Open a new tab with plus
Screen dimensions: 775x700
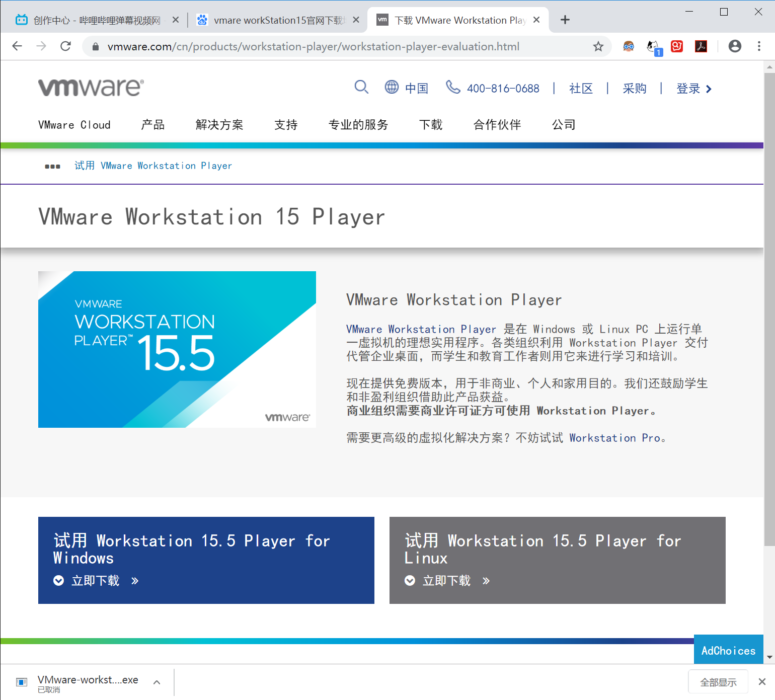(x=565, y=20)
